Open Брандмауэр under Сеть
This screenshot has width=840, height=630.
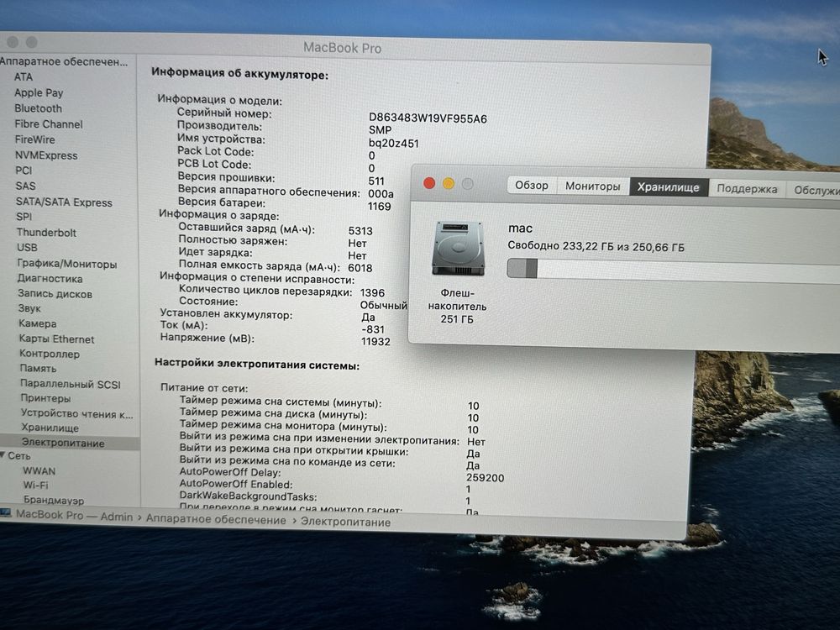pos(54,501)
